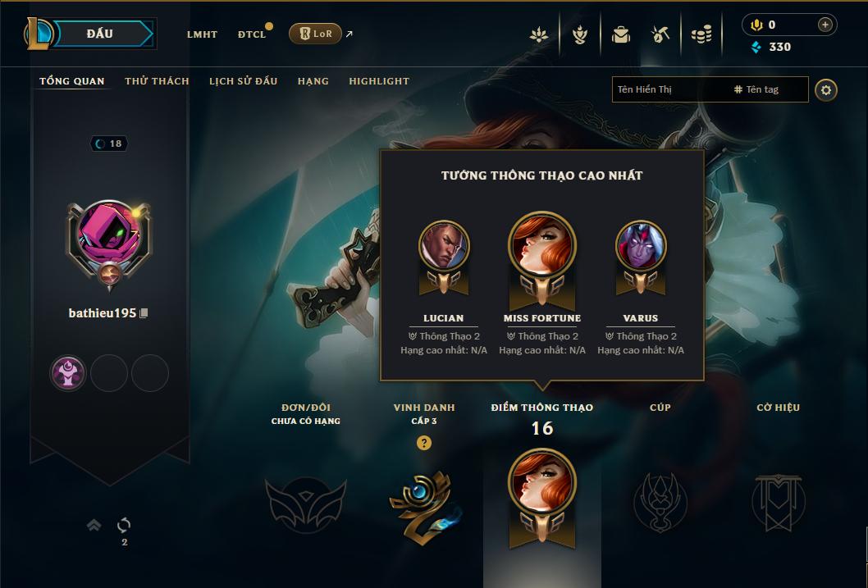Click the Vinh Danh question mark icon

(x=424, y=443)
